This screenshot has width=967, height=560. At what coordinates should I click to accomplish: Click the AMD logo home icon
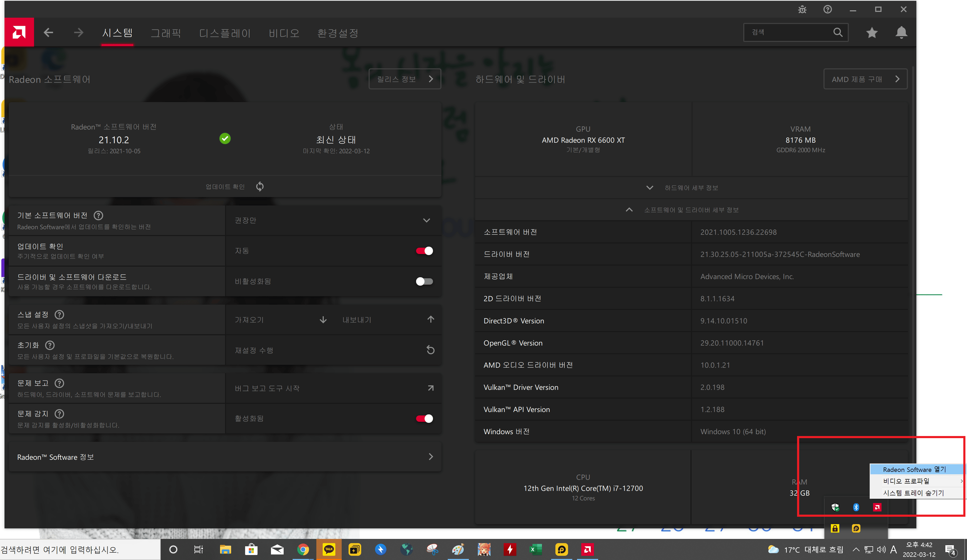click(19, 32)
